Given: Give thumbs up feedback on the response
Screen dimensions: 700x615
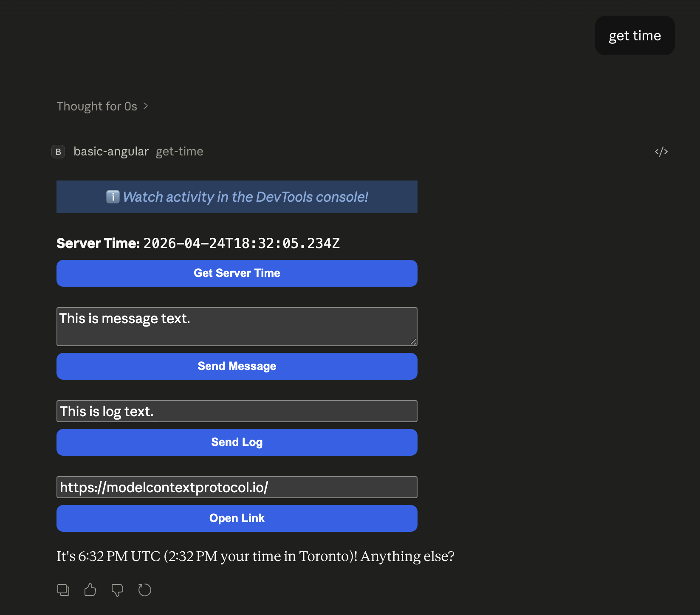Looking at the screenshot, I should click(x=90, y=590).
